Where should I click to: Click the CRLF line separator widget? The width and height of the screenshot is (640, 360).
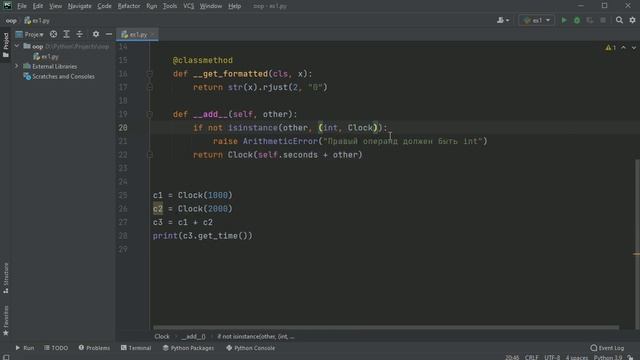[x=531, y=357]
